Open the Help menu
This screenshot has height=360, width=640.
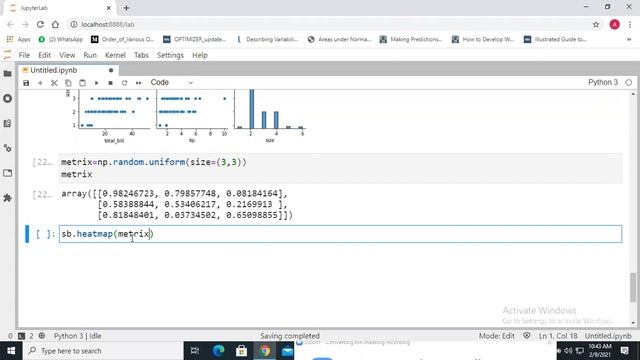point(200,55)
